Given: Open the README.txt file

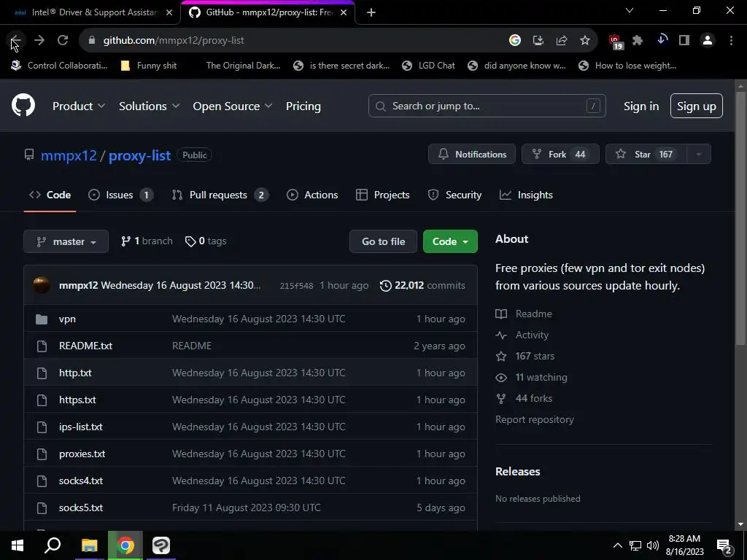Looking at the screenshot, I should click(86, 346).
